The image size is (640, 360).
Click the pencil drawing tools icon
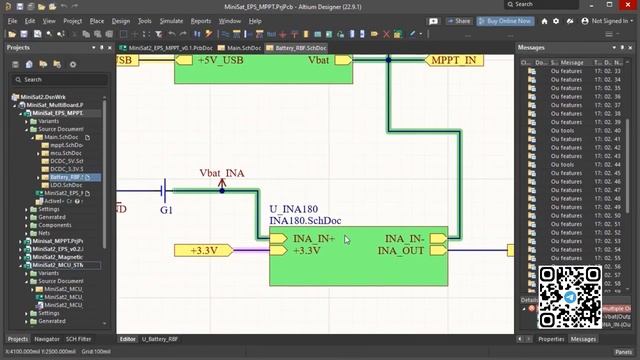point(413,34)
